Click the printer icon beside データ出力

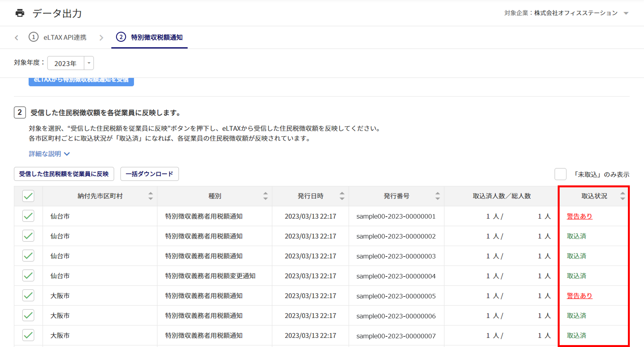pyautogui.click(x=20, y=13)
